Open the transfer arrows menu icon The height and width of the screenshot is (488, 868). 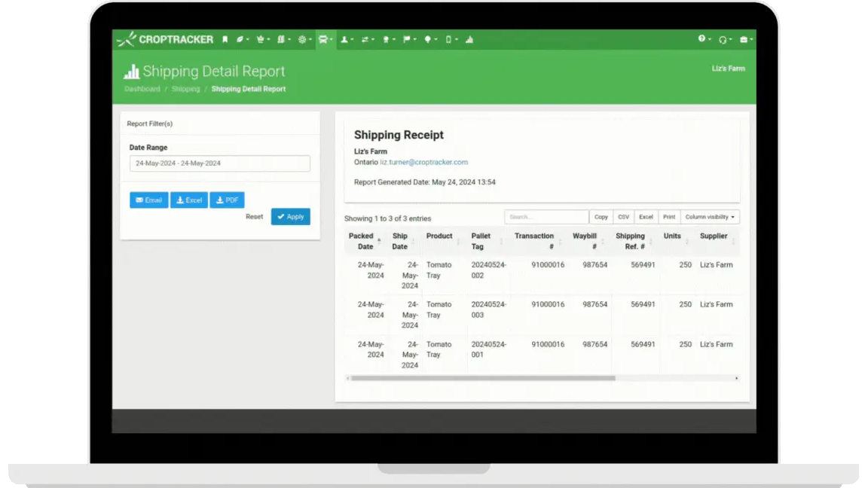tap(367, 39)
